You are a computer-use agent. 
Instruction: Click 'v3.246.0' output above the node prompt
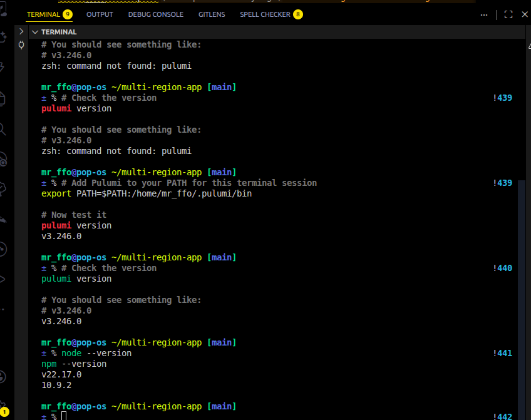point(61,321)
